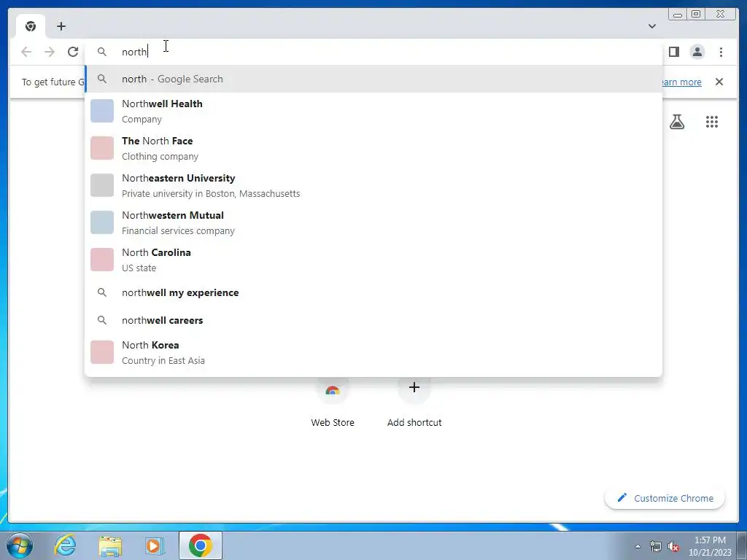This screenshot has width=747, height=560.
Task: Click magnifier icon beside 'northwell my experience'
Action: pyautogui.click(x=102, y=292)
